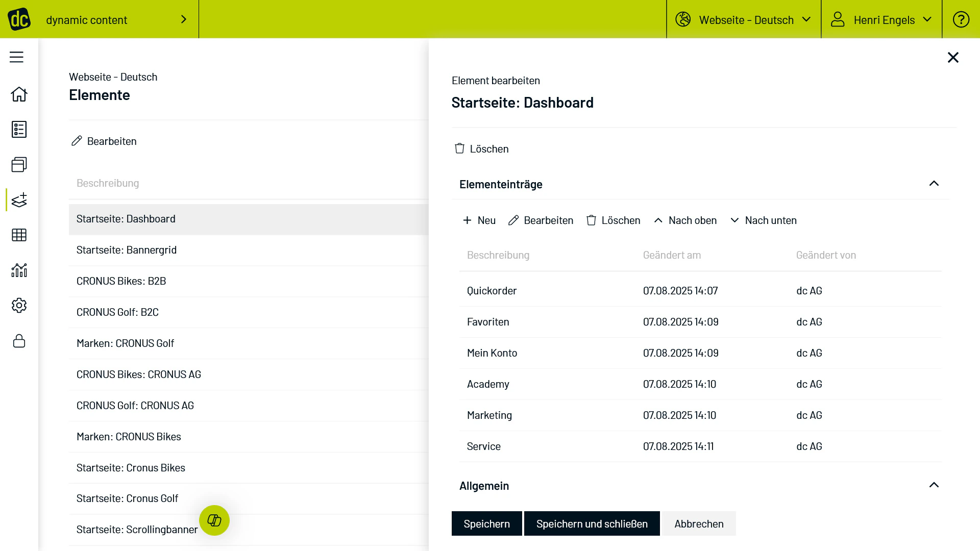
Task: Select the Startseite: Bannergrid row
Action: (249, 250)
